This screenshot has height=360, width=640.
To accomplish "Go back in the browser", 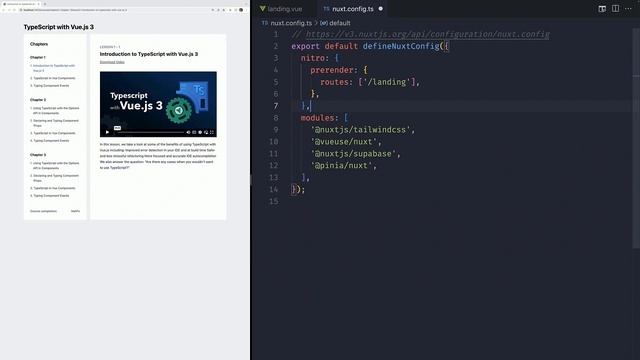I will click(x=4, y=10).
